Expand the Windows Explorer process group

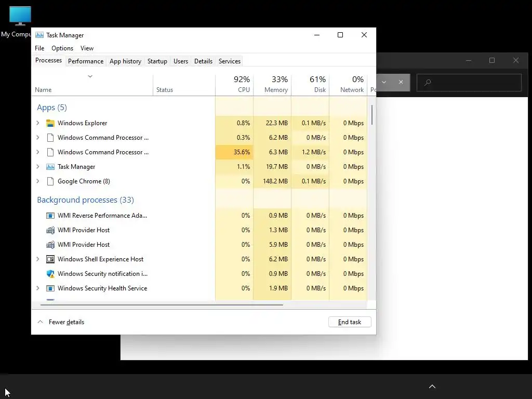point(38,123)
